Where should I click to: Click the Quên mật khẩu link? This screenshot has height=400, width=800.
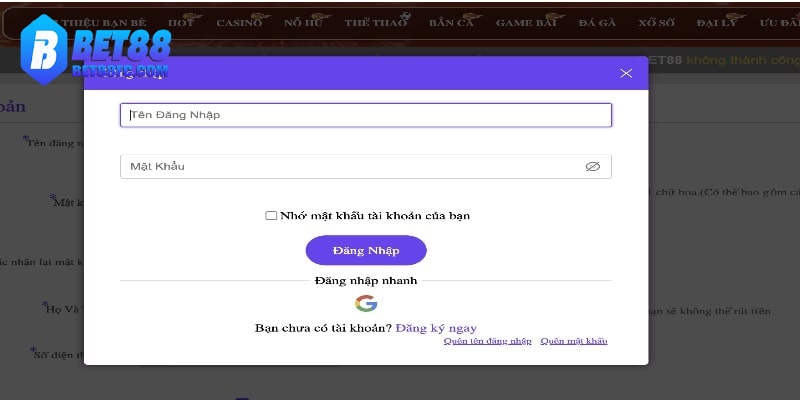click(x=574, y=341)
